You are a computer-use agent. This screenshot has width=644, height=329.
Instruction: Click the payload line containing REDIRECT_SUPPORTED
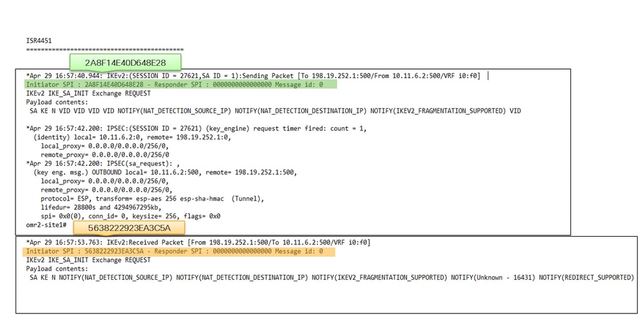click(332, 277)
